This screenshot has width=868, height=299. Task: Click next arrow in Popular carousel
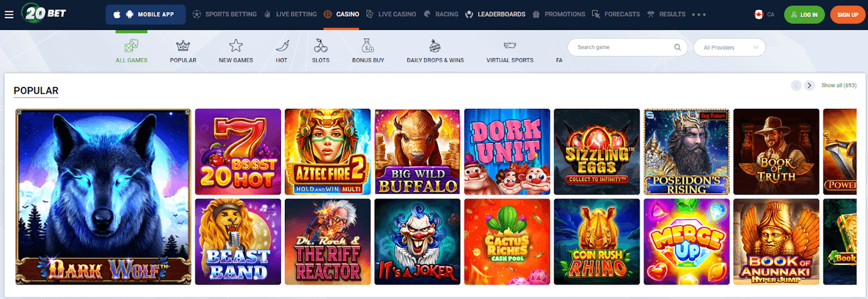pos(810,86)
